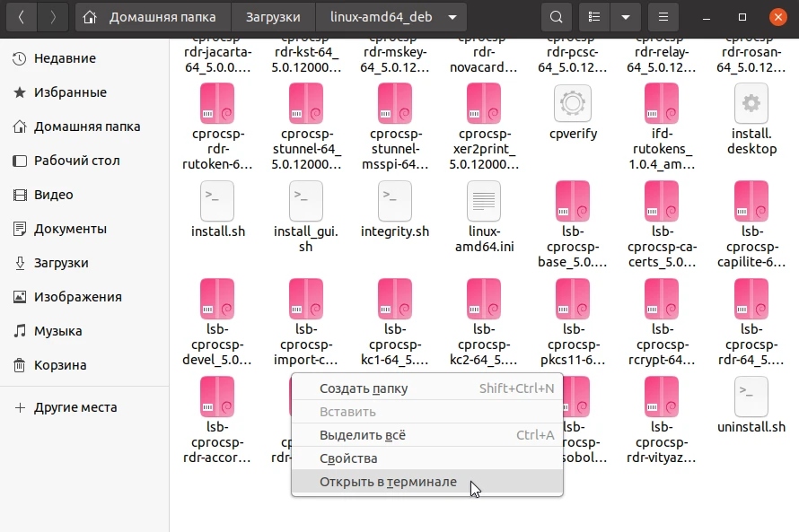Click file name rdr-pcsc-64_5.0.12
This screenshot has width=799, height=532.
click(x=573, y=56)
